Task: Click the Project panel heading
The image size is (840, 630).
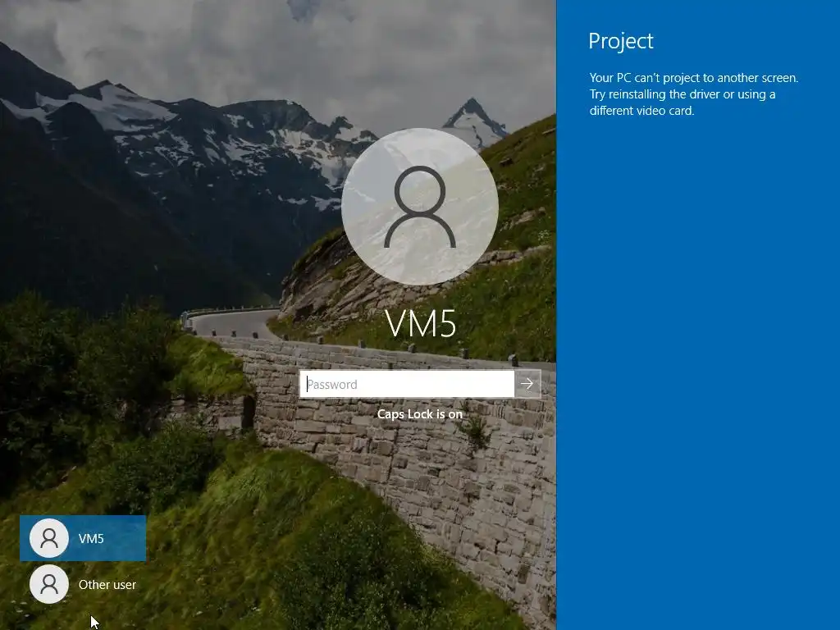Action: click(621, 41)
